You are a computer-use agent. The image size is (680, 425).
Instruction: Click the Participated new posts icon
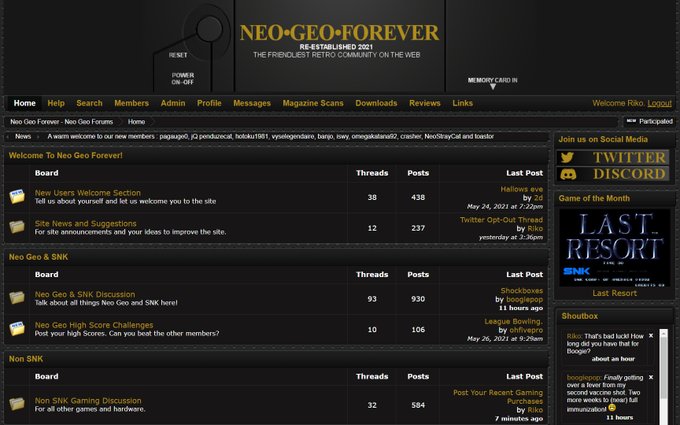point(631,121)
